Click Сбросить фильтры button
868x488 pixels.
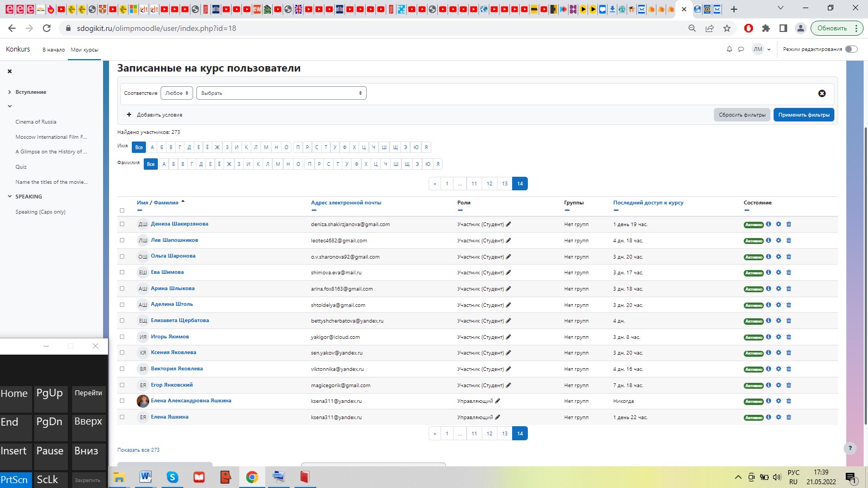pos(742,115)
